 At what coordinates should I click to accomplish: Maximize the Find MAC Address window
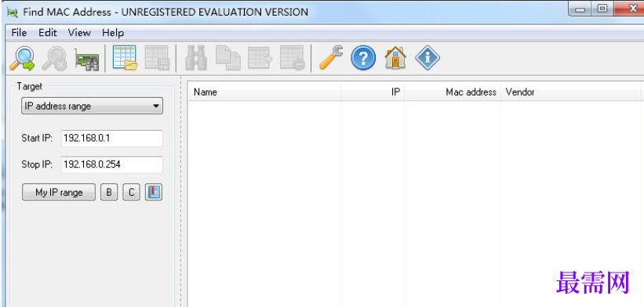pos(602,9)
